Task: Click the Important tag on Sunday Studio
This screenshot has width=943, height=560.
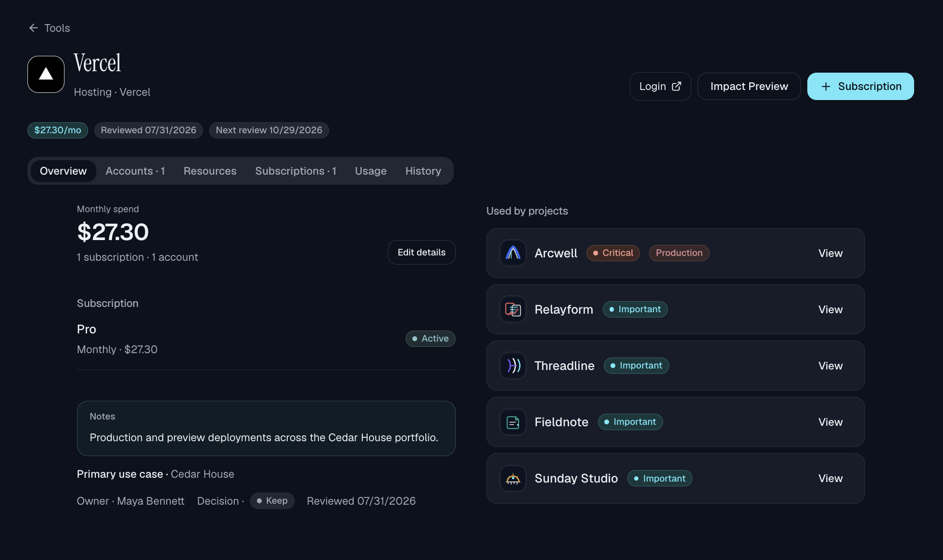Action: click(x=660, y=478)
